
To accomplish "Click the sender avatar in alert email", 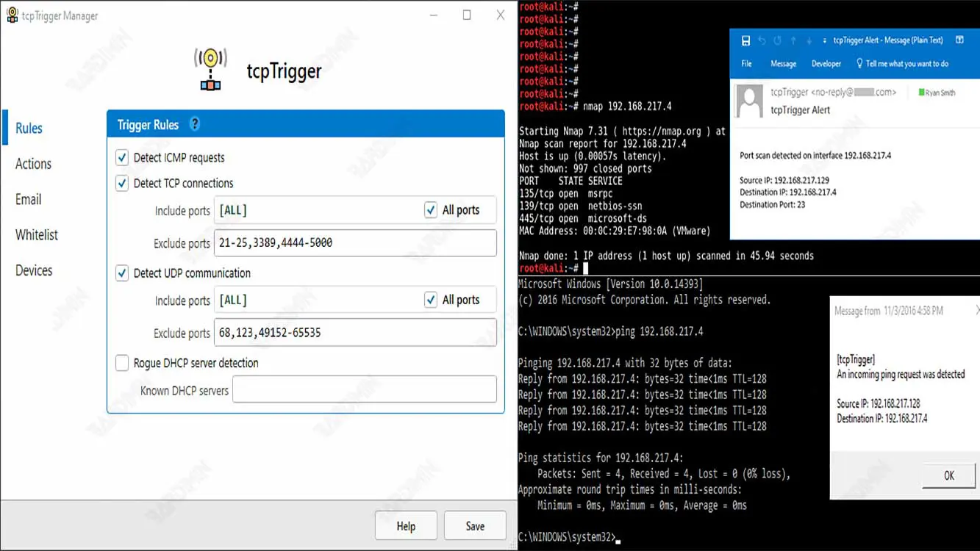I will pyautogui.click(x=750, y=101).
